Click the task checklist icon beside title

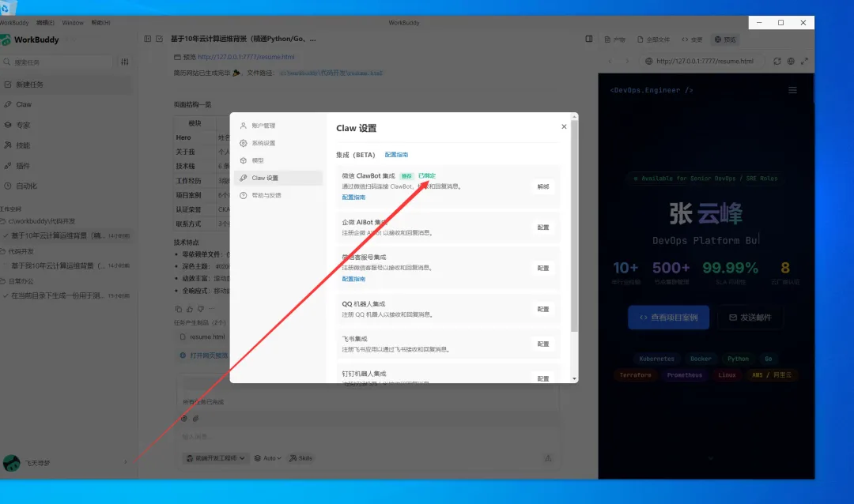pyautogui.click(x=159, y=39)
